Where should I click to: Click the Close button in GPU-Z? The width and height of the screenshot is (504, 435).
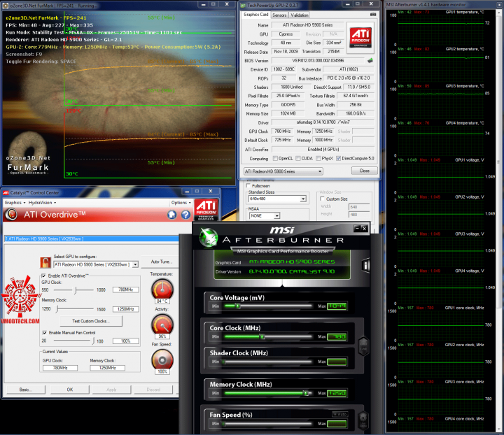pos(364,171)
